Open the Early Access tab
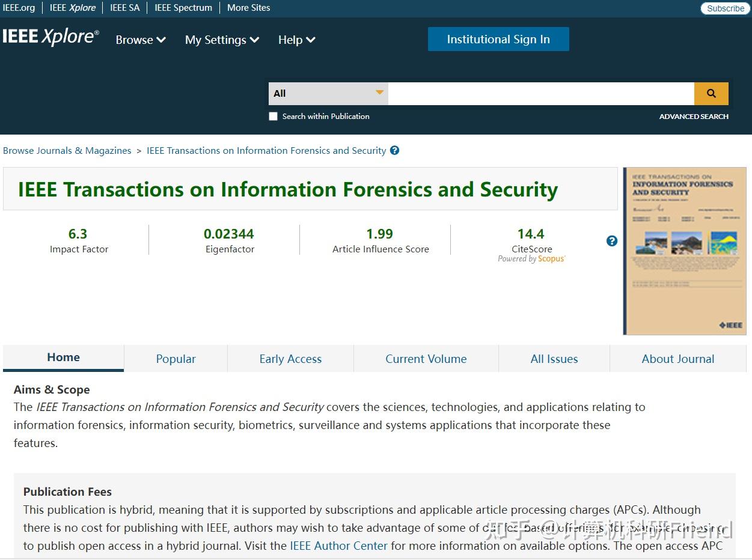The width and height of the screenshot is (752, 560). (x=290, y=359)
